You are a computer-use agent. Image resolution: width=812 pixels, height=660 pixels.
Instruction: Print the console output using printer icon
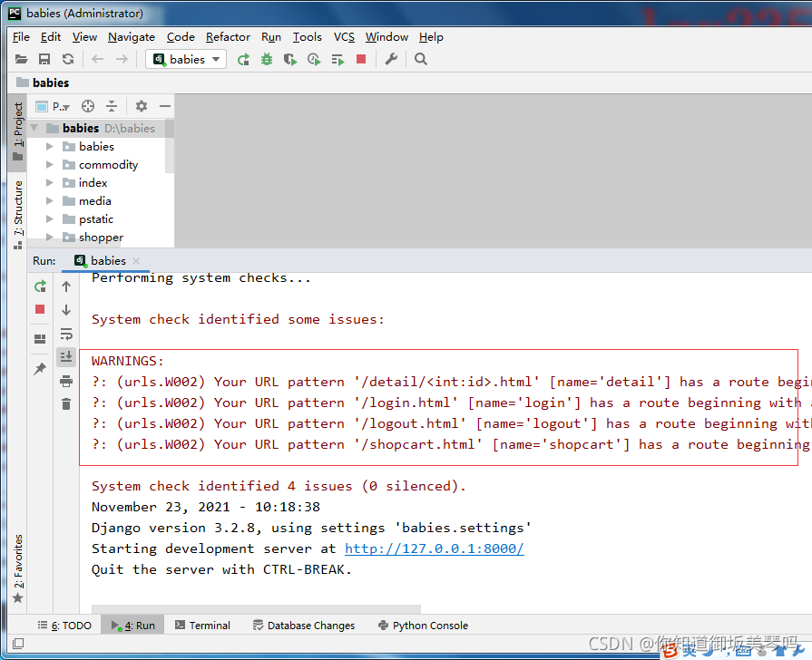(x=65, y=381)
